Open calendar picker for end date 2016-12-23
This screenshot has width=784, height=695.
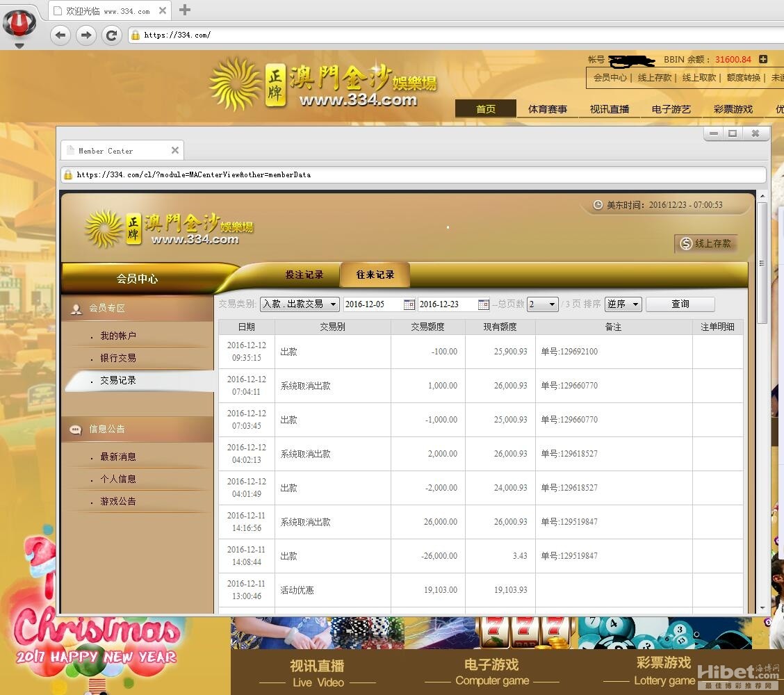[x=484, y=304]
